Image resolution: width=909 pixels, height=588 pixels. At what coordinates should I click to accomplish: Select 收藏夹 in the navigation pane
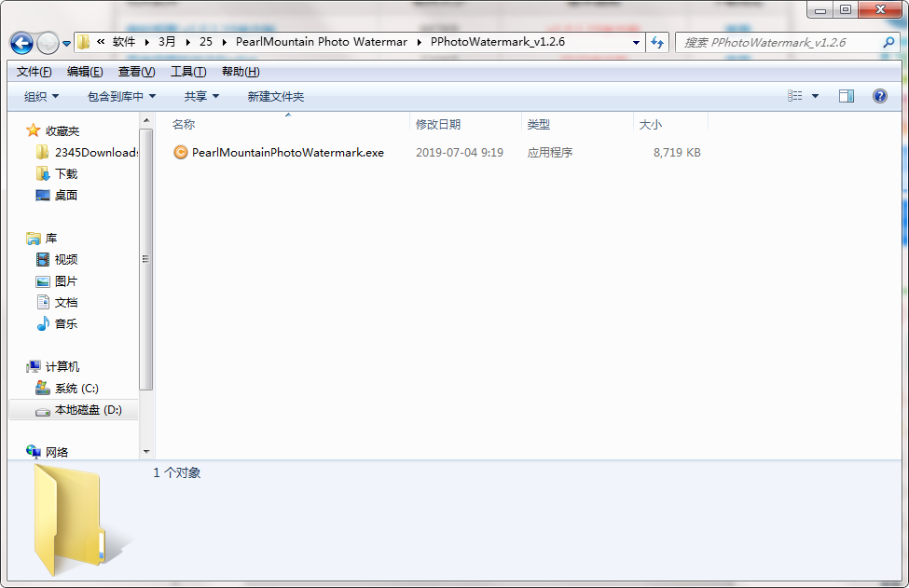[x=62, y=130]
